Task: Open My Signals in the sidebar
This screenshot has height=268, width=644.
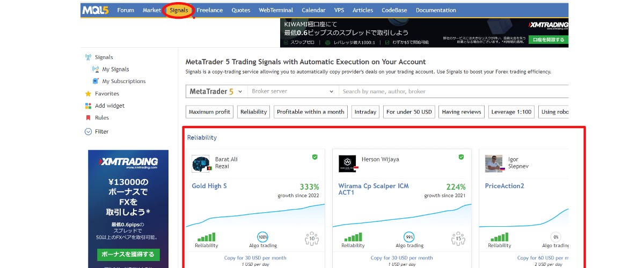Action: click(x=115, y=69)
